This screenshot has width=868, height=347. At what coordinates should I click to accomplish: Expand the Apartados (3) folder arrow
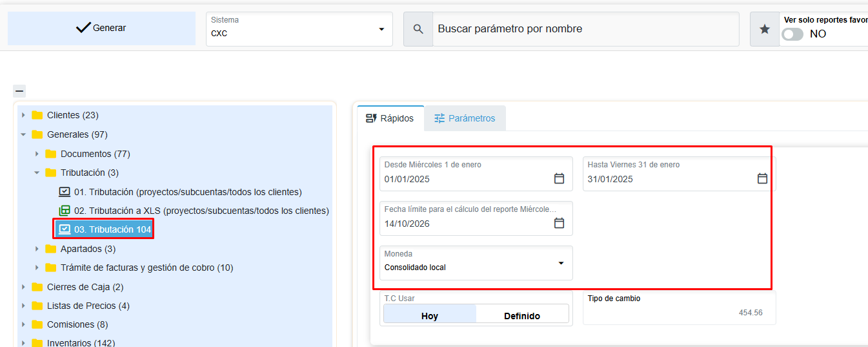37,249
